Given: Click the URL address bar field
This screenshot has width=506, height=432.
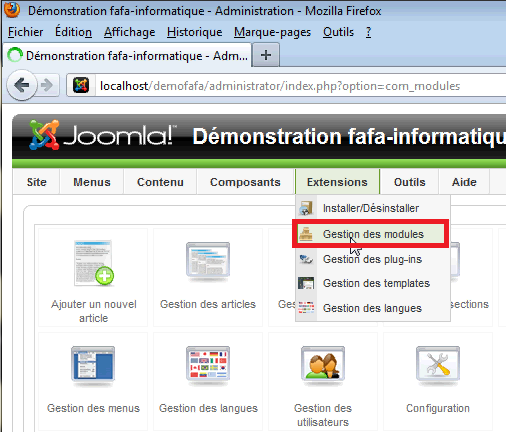Looking at the screenshot, I should pos(287,86).
